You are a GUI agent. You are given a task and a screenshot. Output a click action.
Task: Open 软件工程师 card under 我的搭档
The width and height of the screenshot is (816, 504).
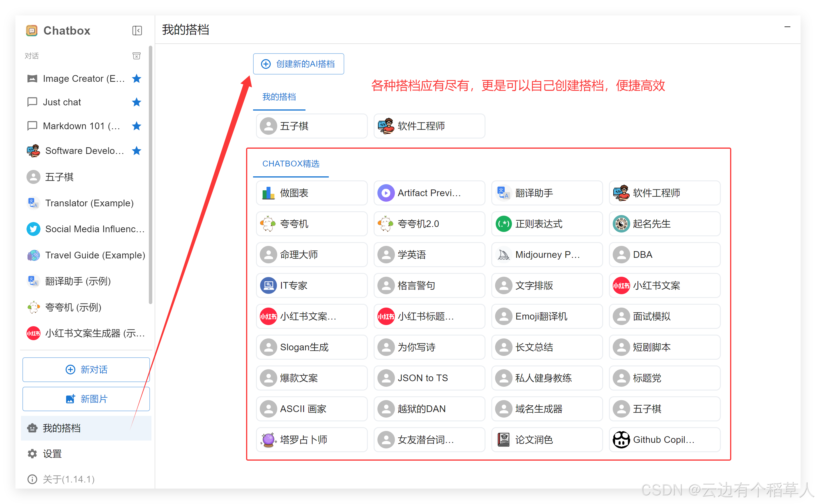point(429,126)
